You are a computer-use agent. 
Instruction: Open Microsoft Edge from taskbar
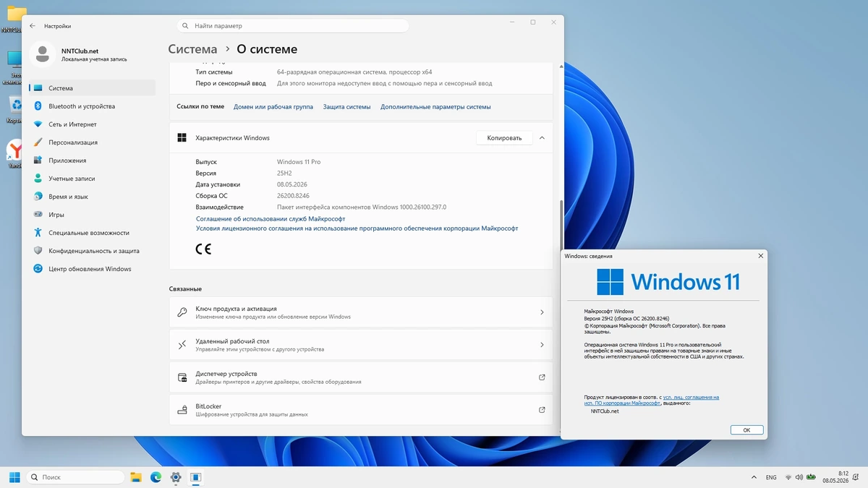[156, 477]
